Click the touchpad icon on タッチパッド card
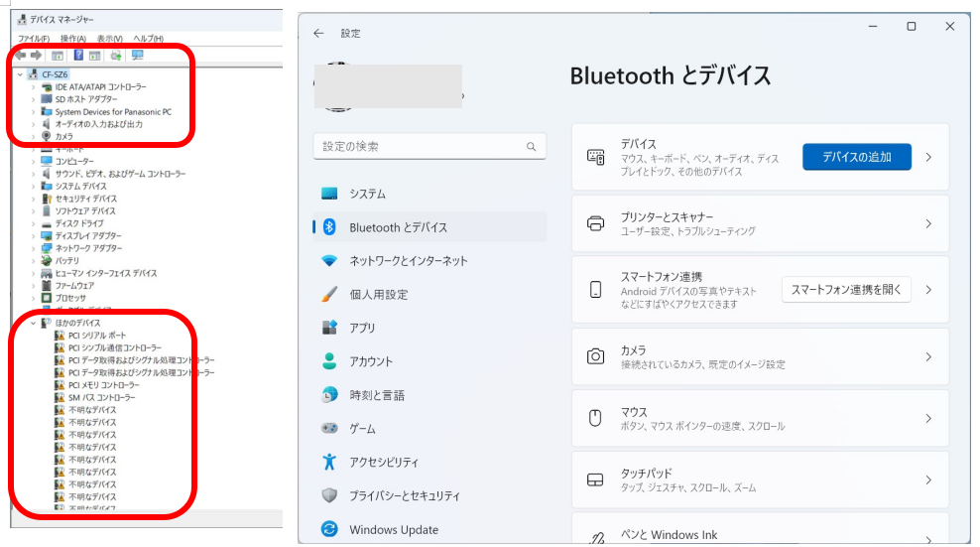Viewport: 980px width, 547px height. click(595, 480)
